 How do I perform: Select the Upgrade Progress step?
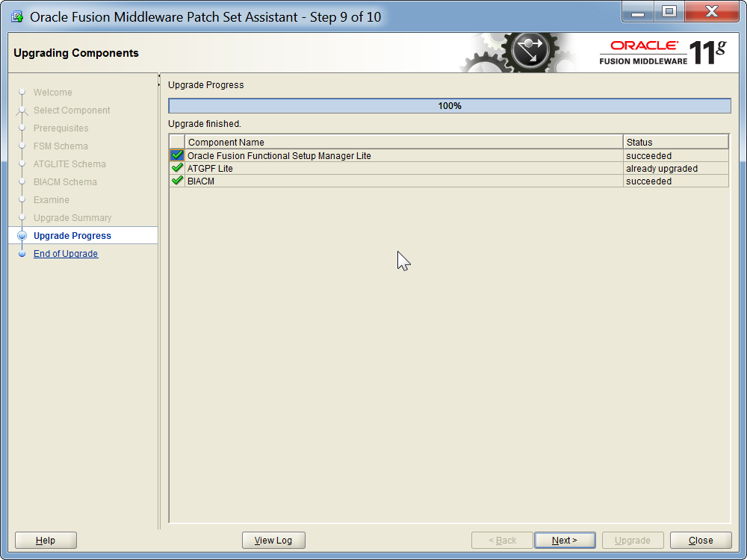(72, 236)
